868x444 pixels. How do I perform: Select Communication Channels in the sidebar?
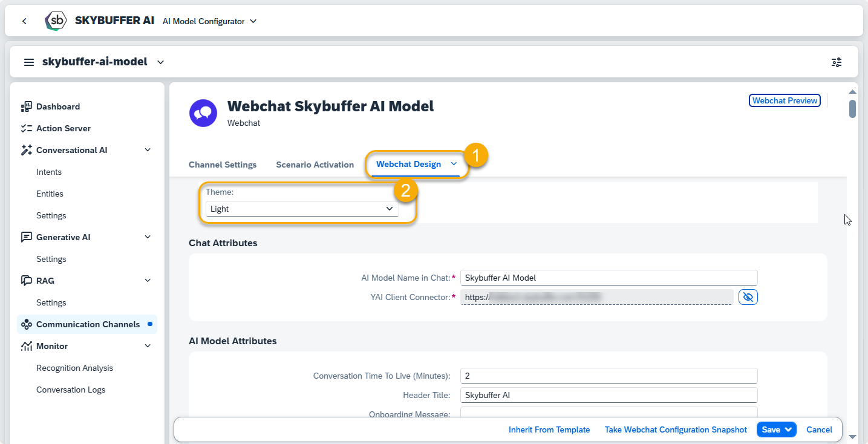88,324
